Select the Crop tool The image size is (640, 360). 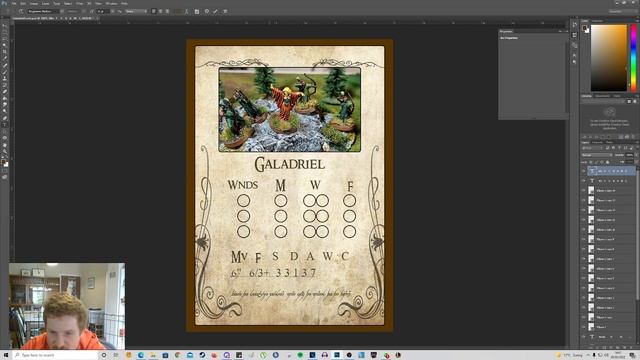pos(5,51)
